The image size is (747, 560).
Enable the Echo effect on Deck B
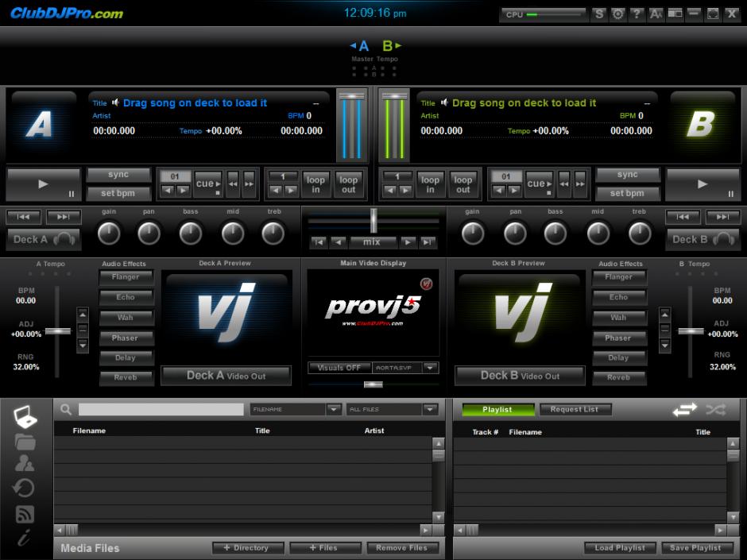coord(618,297)
